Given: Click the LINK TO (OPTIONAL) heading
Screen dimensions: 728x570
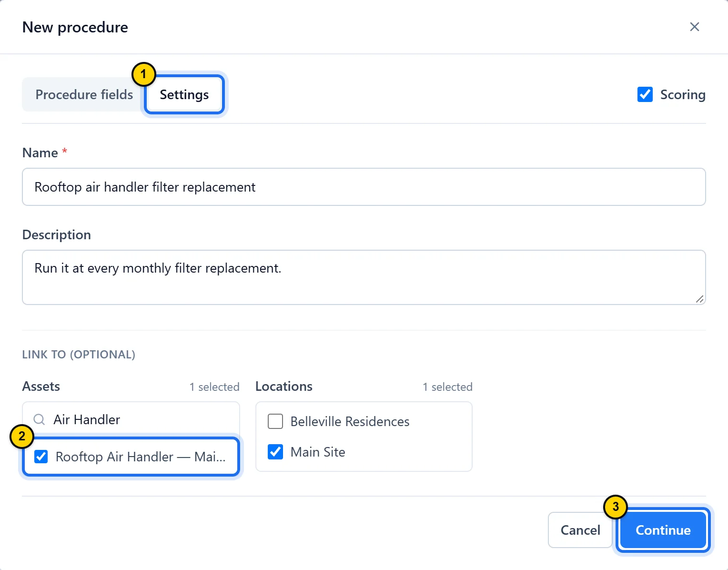Looking at the screenshot, I should (79, 355).
